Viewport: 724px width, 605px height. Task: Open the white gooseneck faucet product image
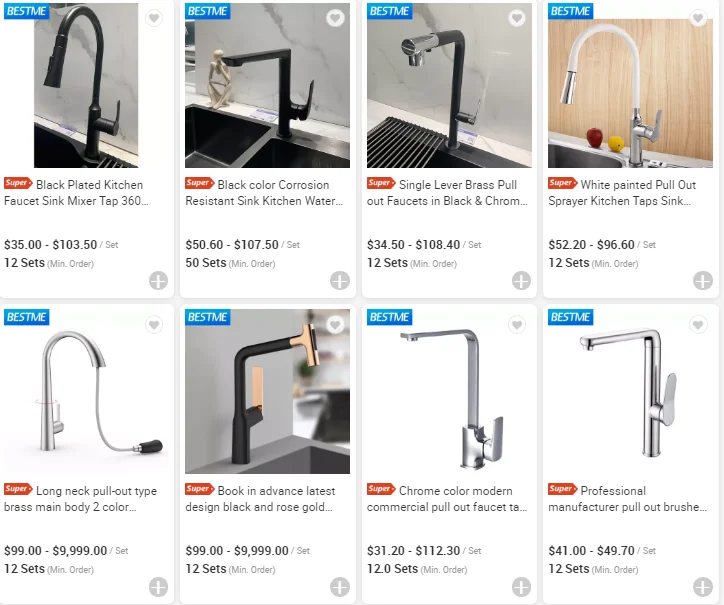[x=630, y=85]
